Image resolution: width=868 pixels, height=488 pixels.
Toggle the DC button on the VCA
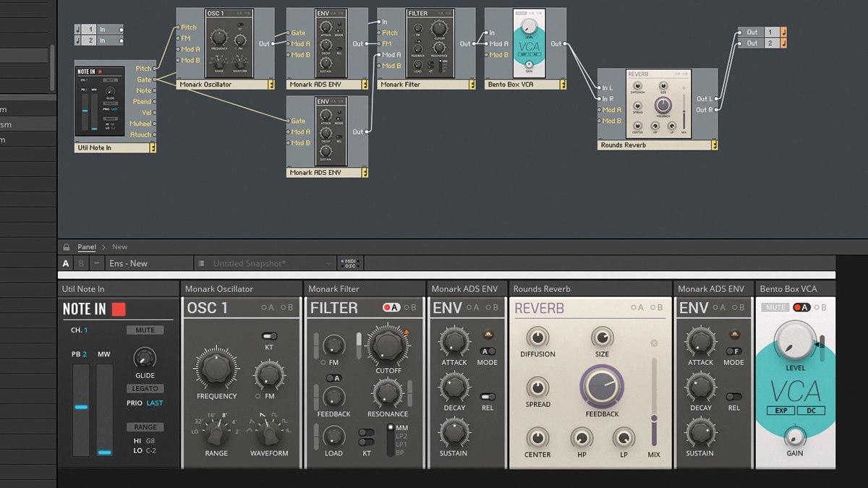tap(811, 411)
